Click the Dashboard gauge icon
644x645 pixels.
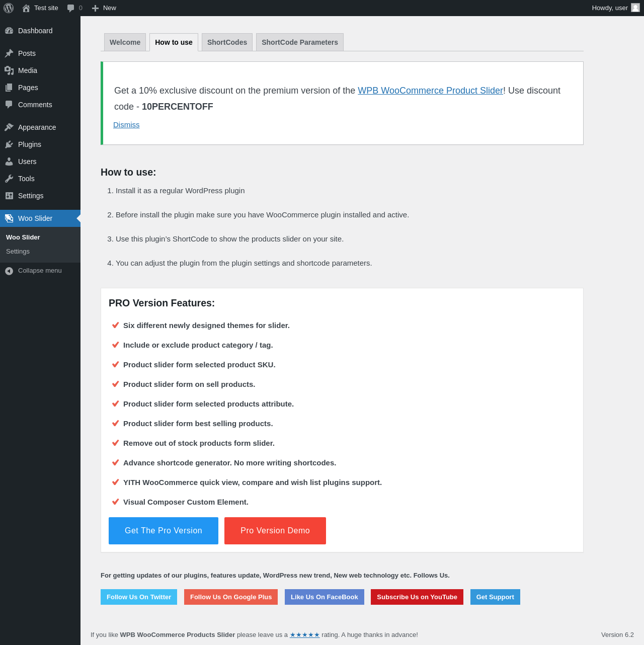pos(9,31)
